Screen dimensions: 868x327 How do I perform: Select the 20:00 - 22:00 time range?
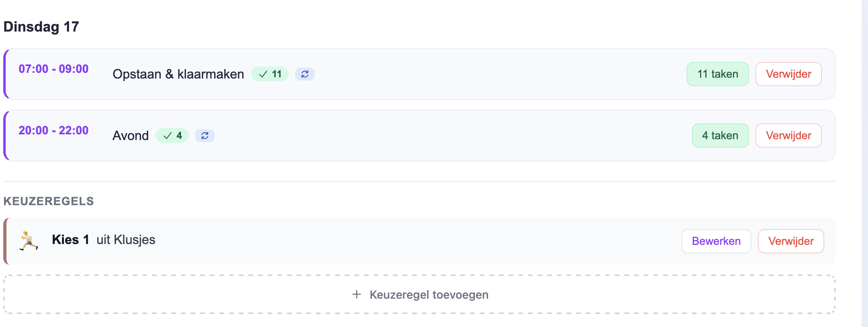click(53, 130)
